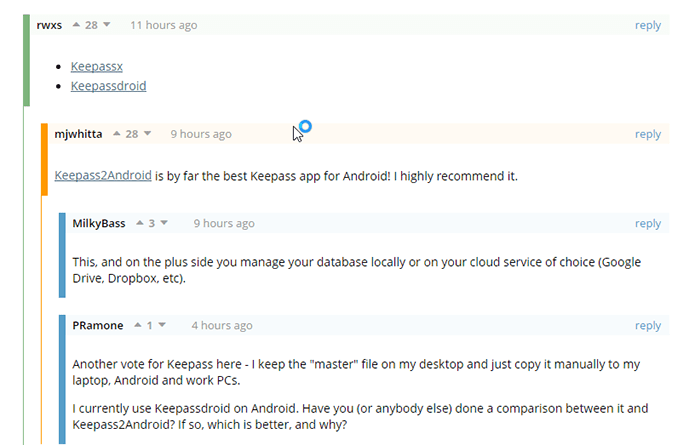Upvote the PRamone comment

[138, 325]
